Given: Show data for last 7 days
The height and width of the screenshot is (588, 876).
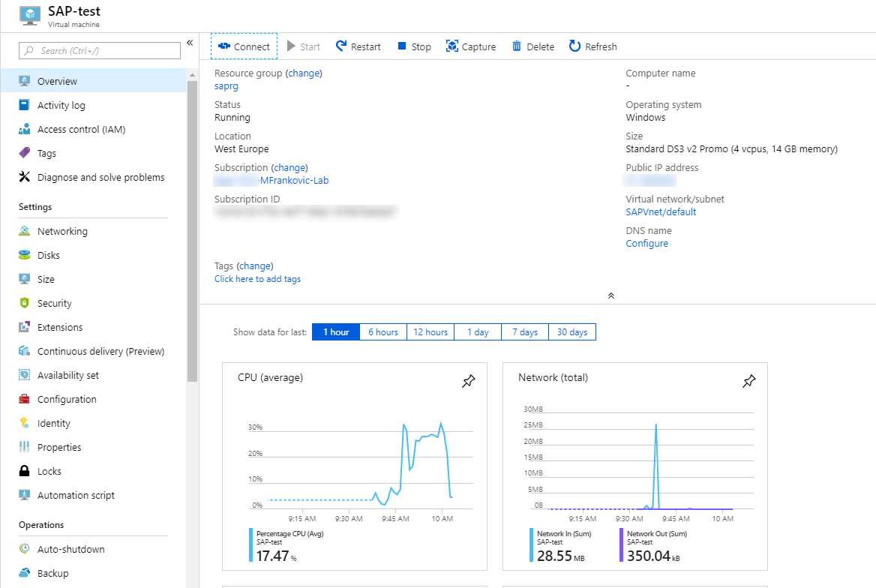Looking at the screenshot, I should coord(525,332).
